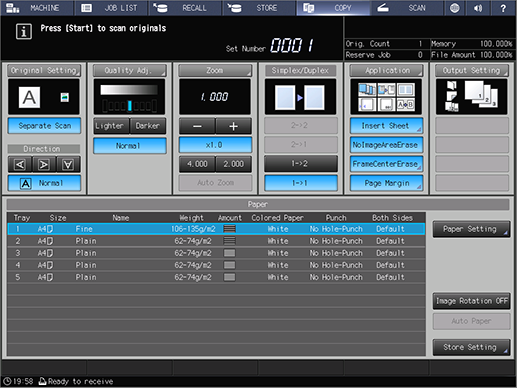
Task: Select the upside-down original direction icon
Action: click(68, 164)
